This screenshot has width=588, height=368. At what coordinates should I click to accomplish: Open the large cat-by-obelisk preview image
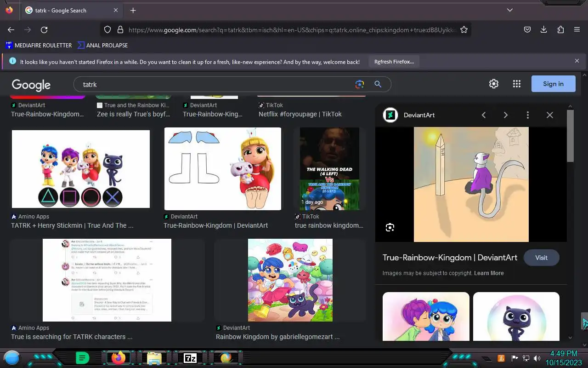[471, 184]
